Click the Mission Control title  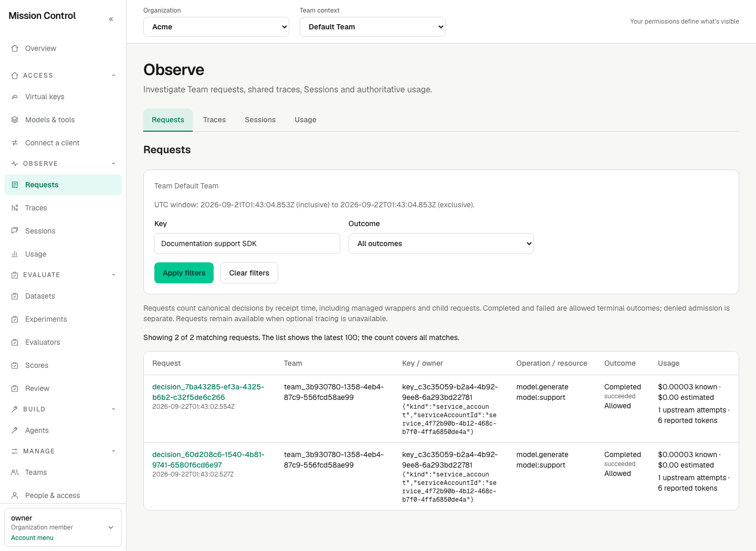click(x=42, y=16)
